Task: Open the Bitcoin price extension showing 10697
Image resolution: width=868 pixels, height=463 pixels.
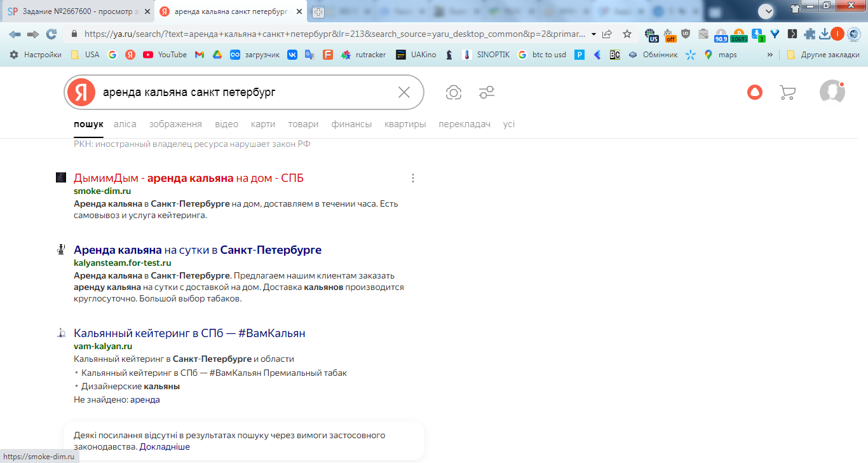Action: 739,36
